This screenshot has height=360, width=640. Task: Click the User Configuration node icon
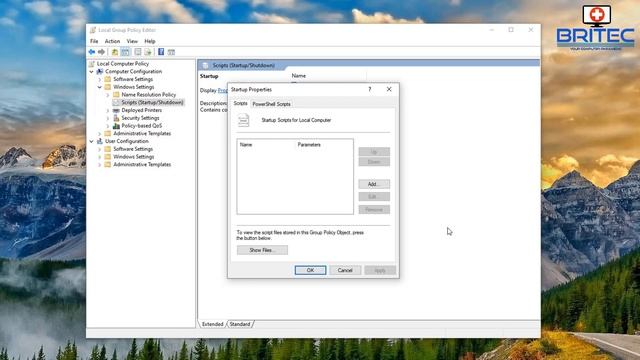click(100, 141)
